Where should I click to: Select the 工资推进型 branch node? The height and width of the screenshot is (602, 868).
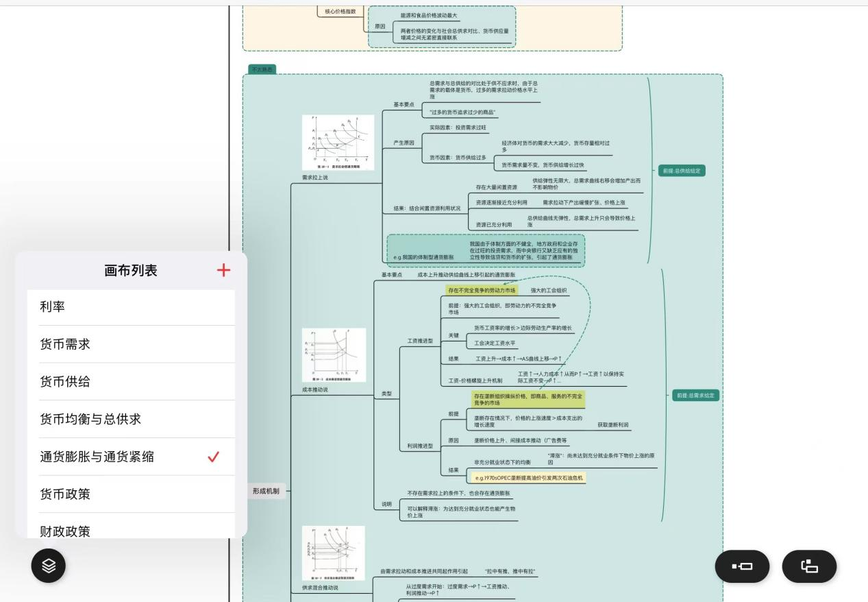[x=420, y=341]
